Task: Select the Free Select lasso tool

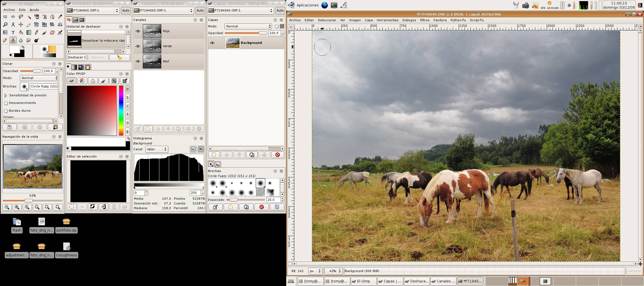Action: click(x=21, y=17)
